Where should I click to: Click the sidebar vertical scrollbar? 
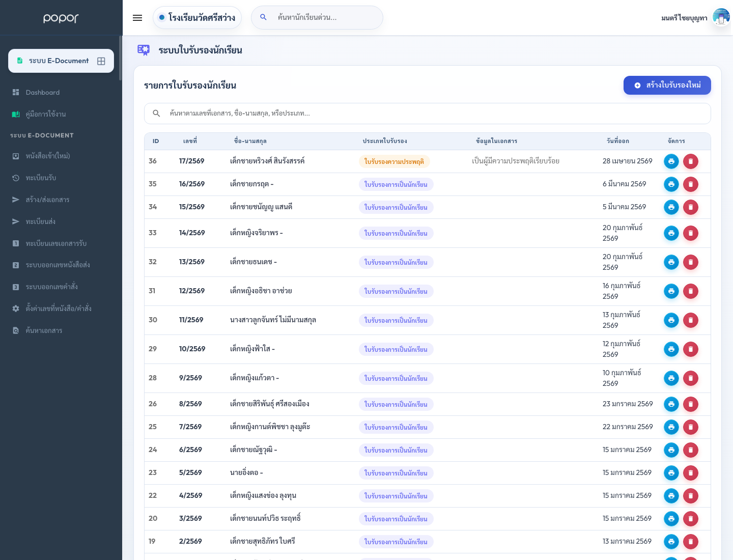tap(121, 58)
